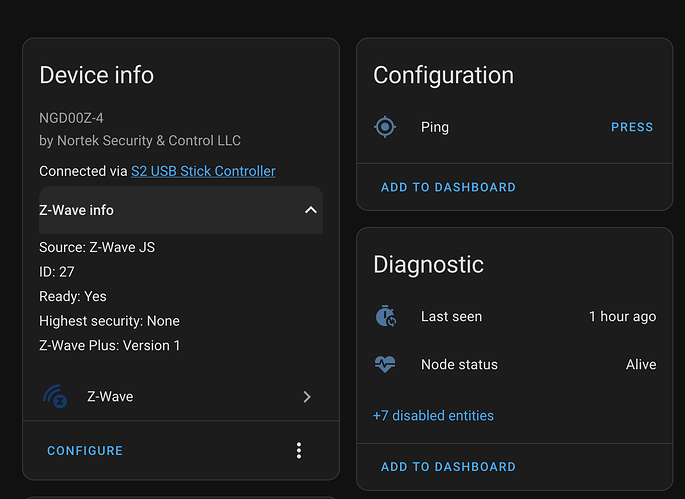
Task: Click the 'Ready: Yes' line
Action: coord(73,296)
